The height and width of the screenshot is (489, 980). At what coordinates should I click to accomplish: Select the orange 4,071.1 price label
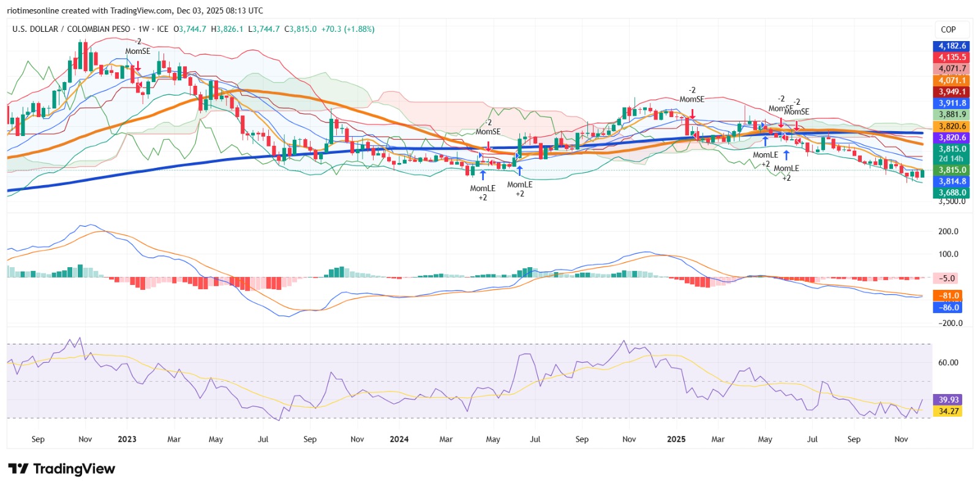(951, 80)
